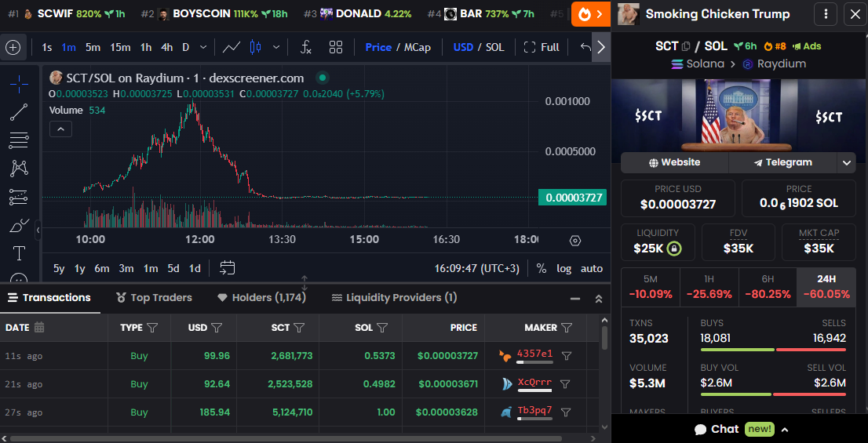Screen dimensions: 868x443
Task: Open the USD column filter
Action: [217, 328]
